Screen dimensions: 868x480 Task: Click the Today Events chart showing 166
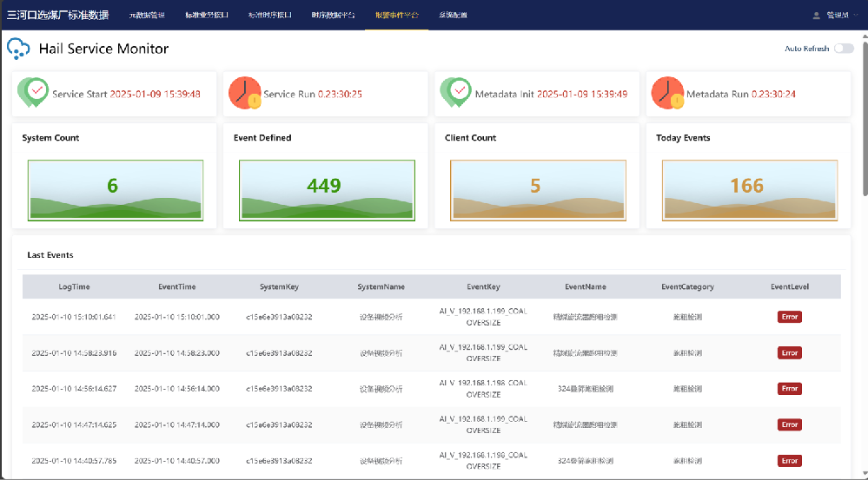pyautogui.click(x=749, y=190)
